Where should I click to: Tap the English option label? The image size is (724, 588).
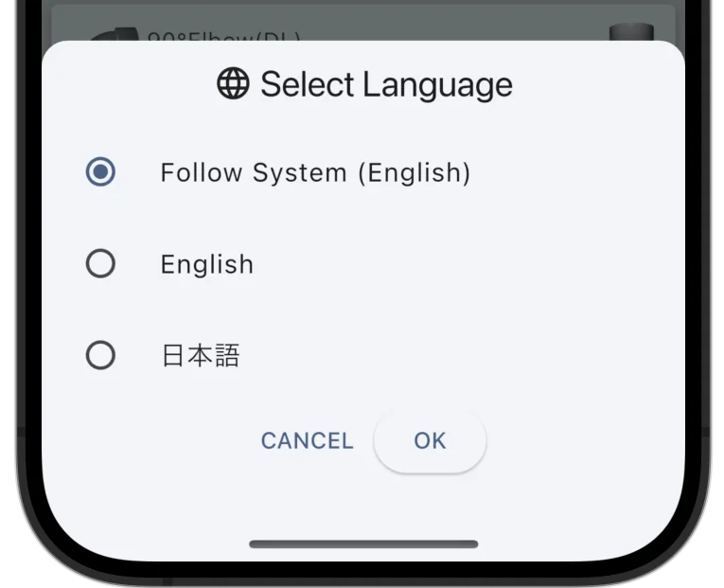[207, 264]
